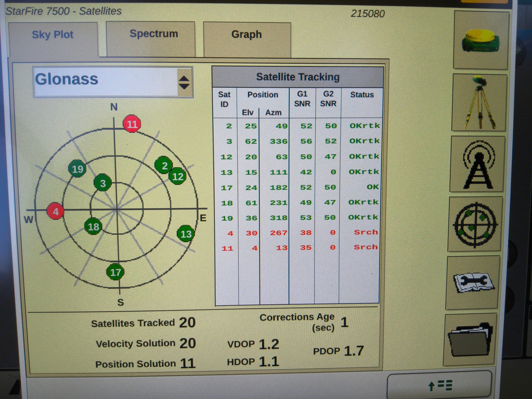Open the StarFire receiver icon
The image size is (532, 399).
481,40
